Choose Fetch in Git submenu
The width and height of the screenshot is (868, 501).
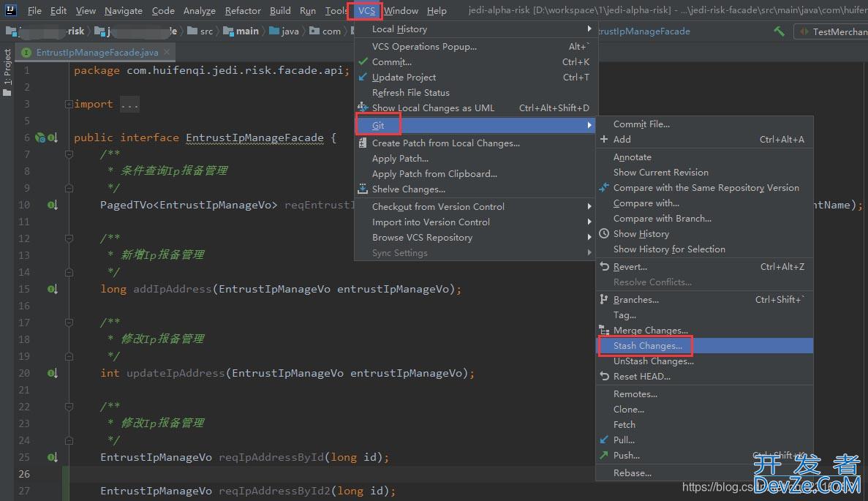[x=704, y=425]
